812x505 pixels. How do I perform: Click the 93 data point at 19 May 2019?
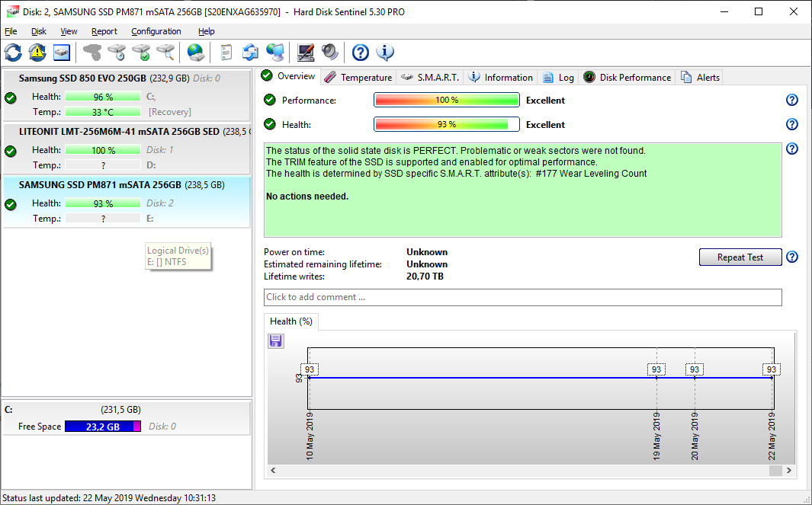(x=656, y=369)
